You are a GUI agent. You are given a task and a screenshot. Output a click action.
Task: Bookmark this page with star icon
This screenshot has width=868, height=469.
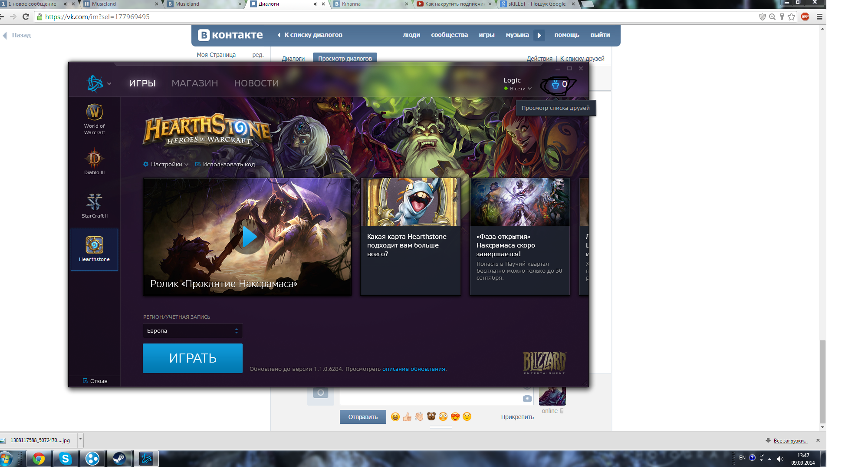pos(792,17)
